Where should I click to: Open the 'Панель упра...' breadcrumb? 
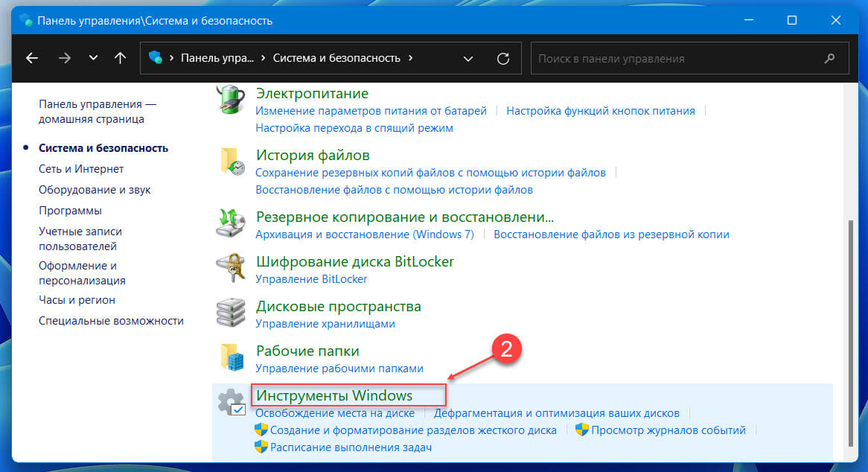tap(217, 58)
